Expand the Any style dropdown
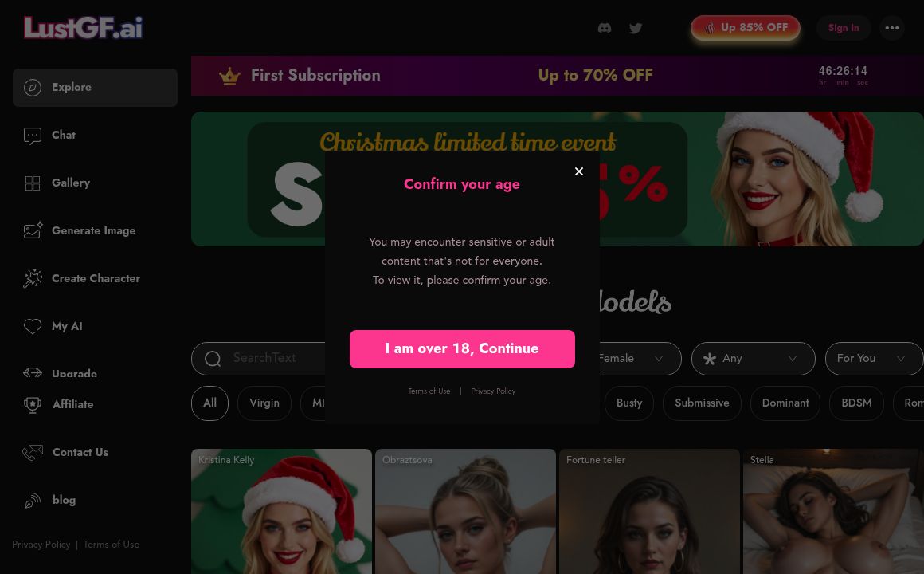 753,359
